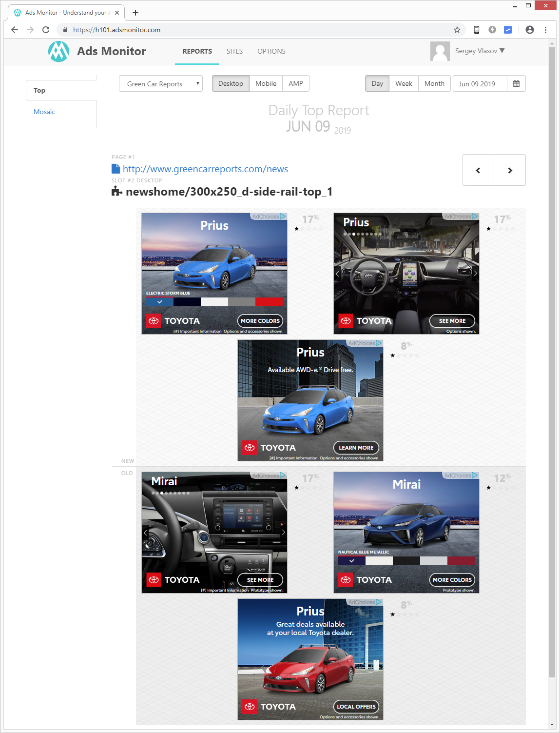The width and height of the screenshot is (560, 733).
Task: Click the AdChoices icon on the red Prius ad
Action: [x=379, y=602]
